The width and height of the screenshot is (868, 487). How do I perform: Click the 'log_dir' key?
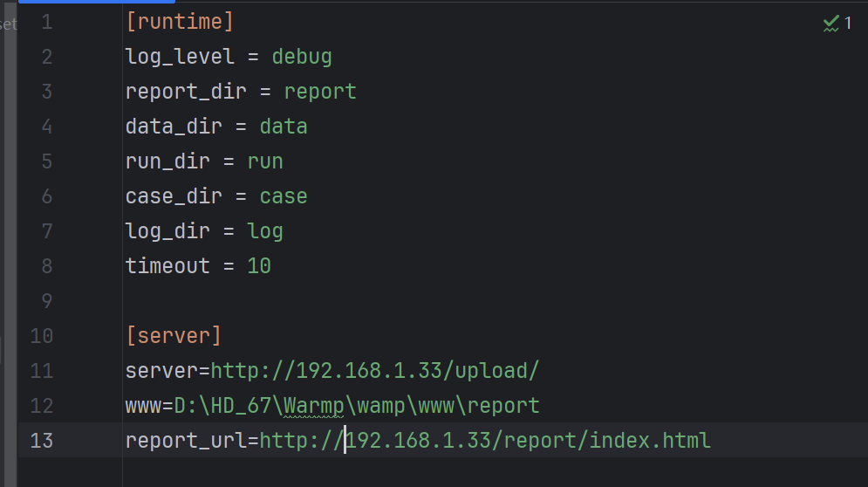167,231
